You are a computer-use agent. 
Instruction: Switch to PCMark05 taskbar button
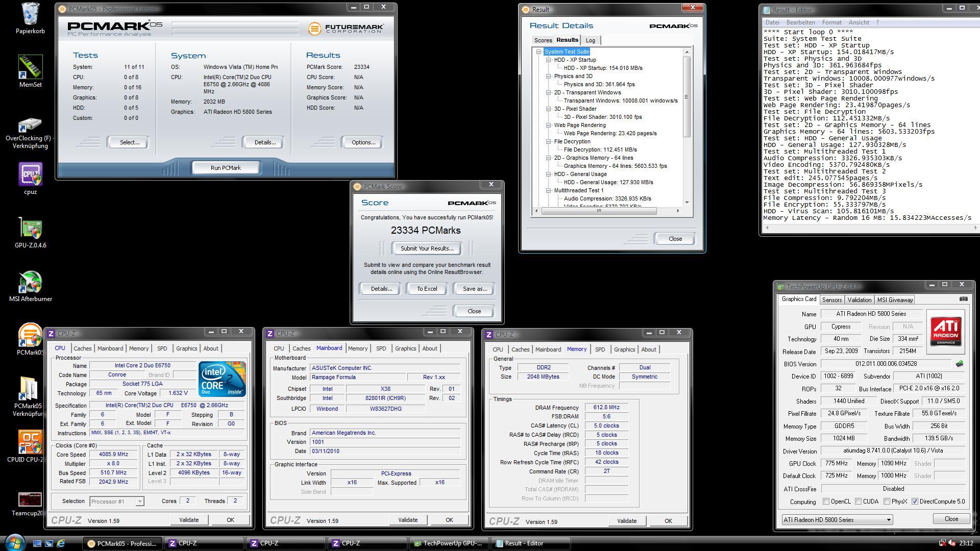(122, 543)
